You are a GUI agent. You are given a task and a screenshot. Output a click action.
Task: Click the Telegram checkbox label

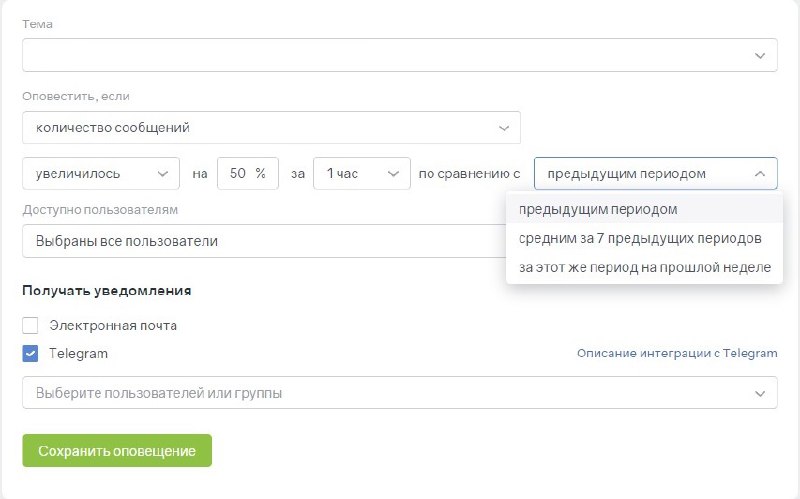pos(78,353)
